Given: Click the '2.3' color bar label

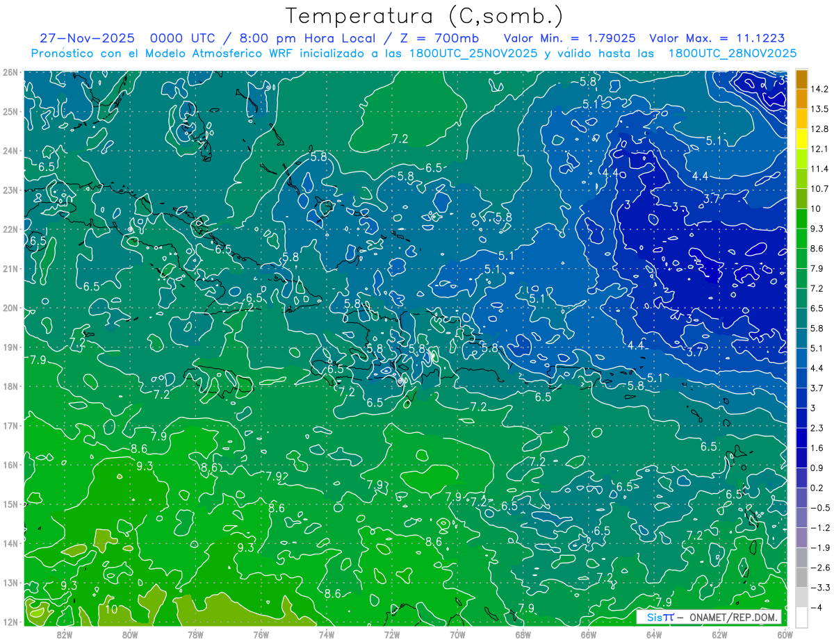Looking at the screenshot, I should point(818,428).
